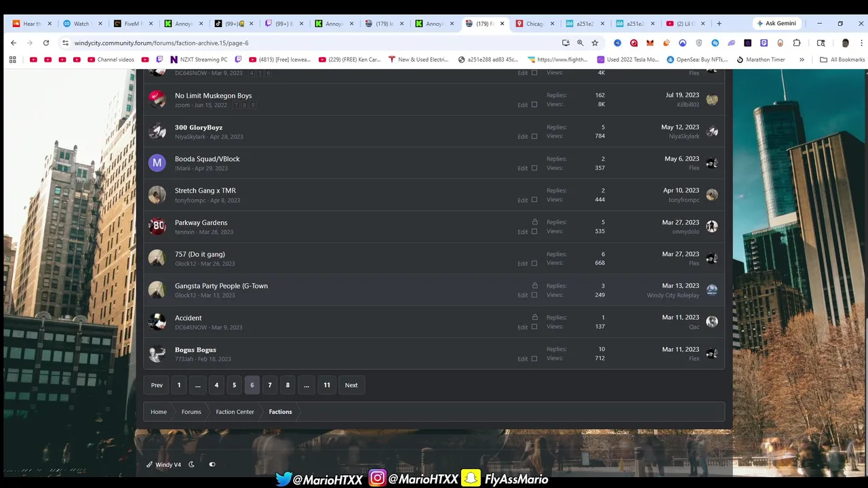The image size is (868, 488).
Task: Open the zoom magnifier icon in address bar
Action: tap(580, 43)
